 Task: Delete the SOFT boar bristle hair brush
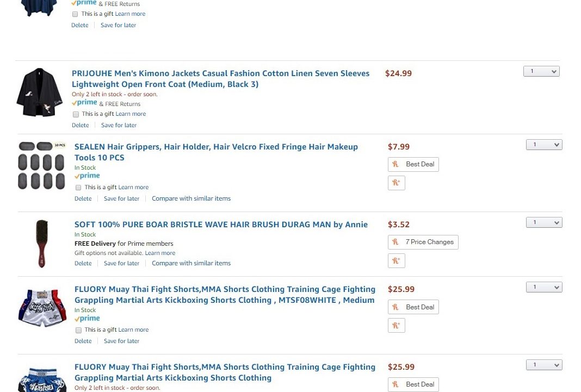click(x=83, y=263)
